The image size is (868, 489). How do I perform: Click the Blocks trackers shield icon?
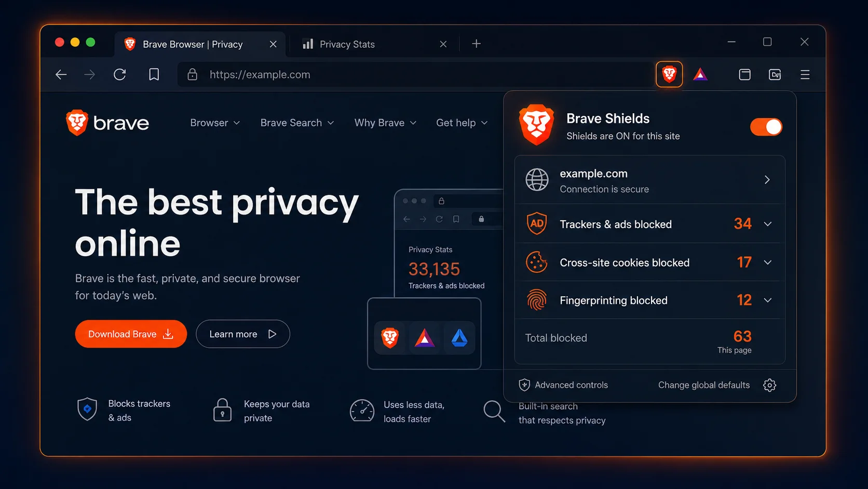click(x=87, y=409)
